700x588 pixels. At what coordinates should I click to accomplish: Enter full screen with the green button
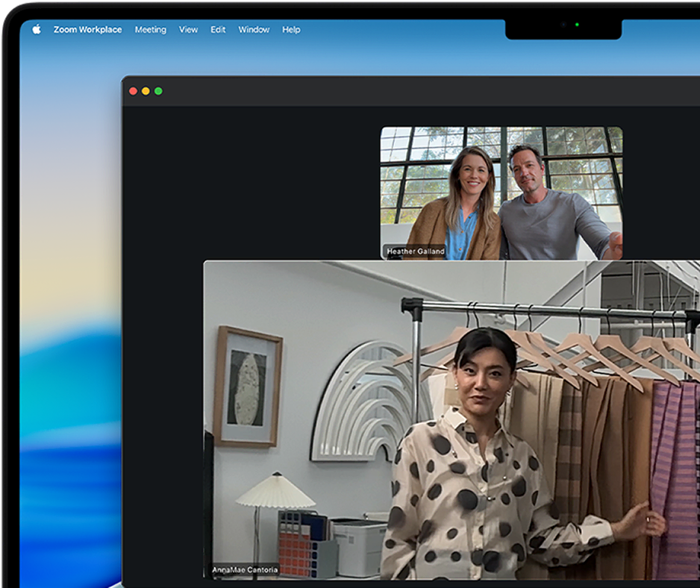coord(158,91)
